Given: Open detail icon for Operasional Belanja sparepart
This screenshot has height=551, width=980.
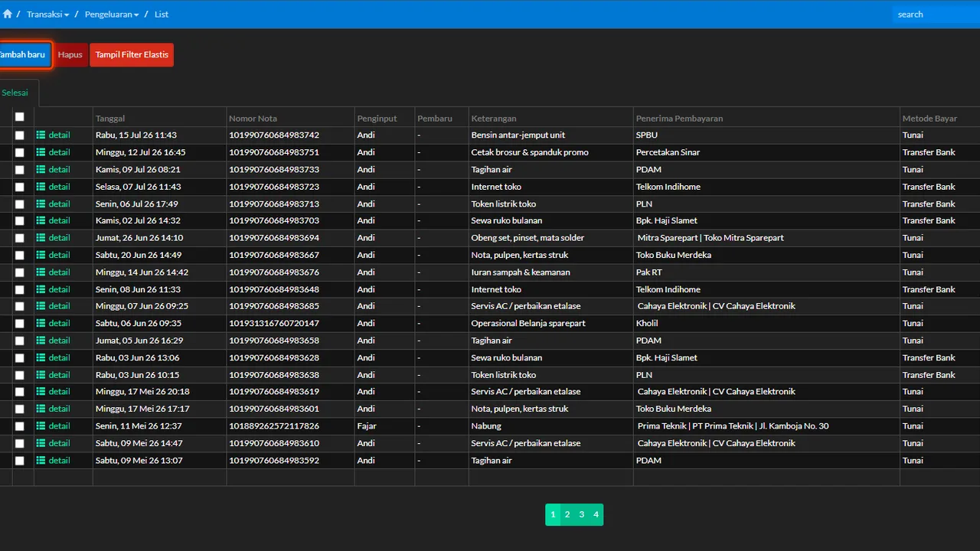Looking at the screenshot, I should [41, 324].
